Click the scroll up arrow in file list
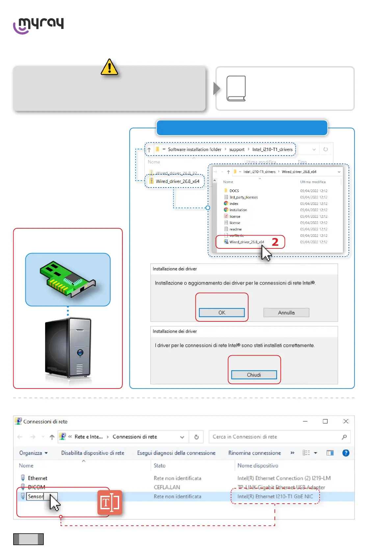 [215, 181]
